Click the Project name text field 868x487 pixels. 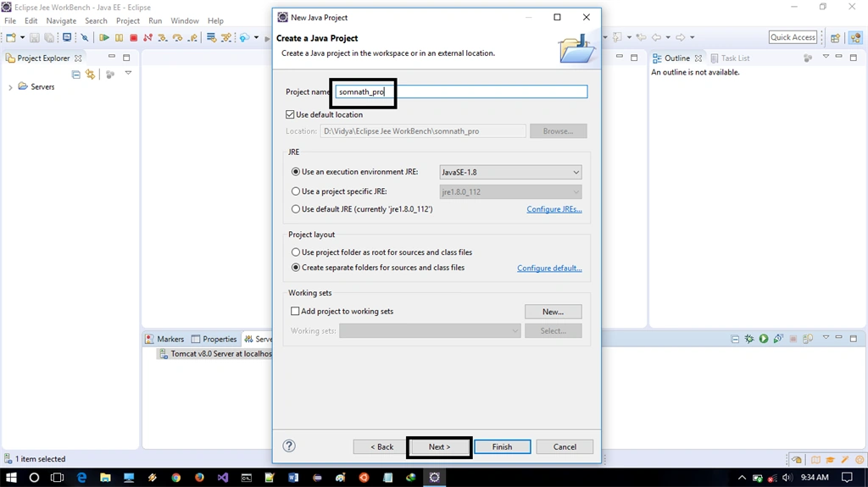point(462,91)
